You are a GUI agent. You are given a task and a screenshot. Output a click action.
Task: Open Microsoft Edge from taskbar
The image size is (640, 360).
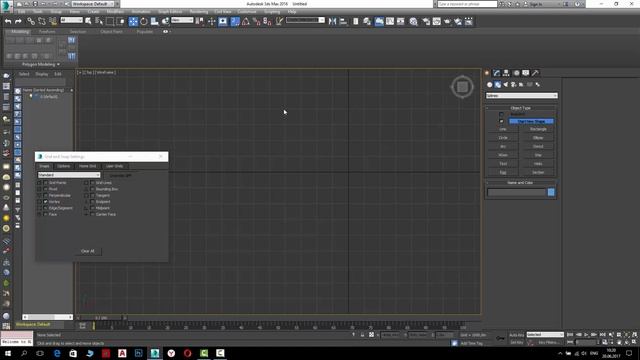57,353
